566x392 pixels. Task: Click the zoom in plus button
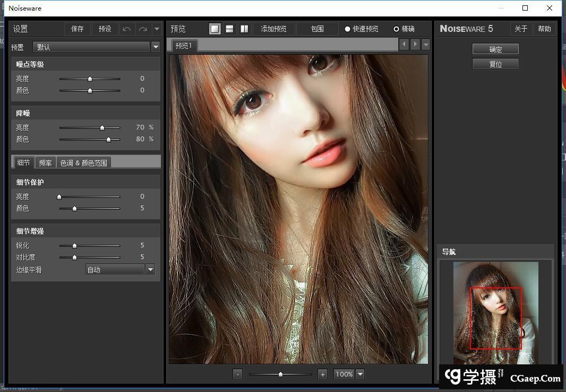pos(322,374)
